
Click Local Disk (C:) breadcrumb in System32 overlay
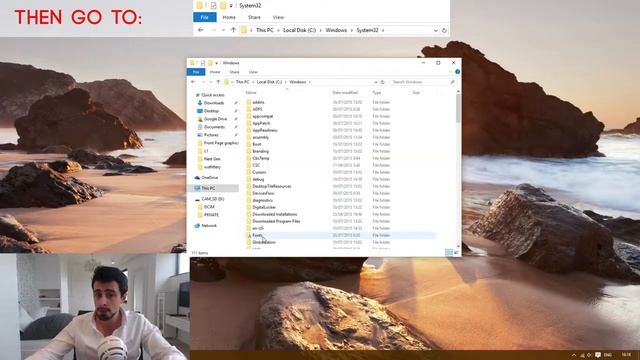(x=300, y=30)
